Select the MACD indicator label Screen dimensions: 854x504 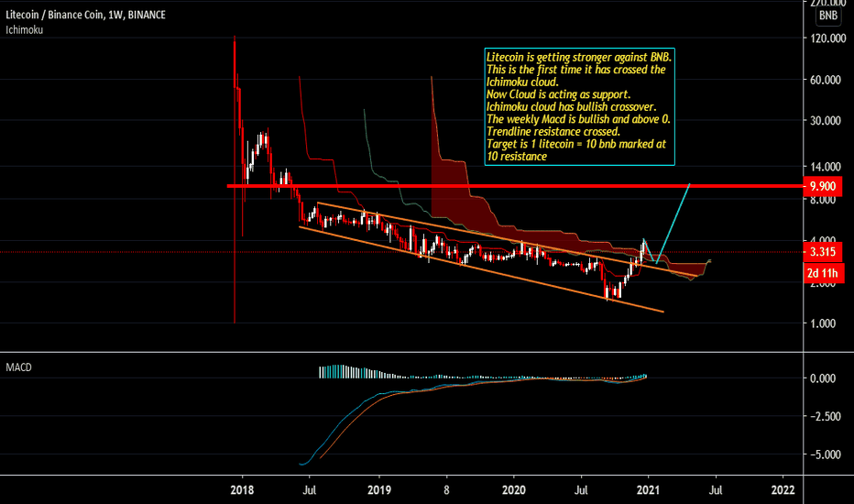click(x=18, y=367)
